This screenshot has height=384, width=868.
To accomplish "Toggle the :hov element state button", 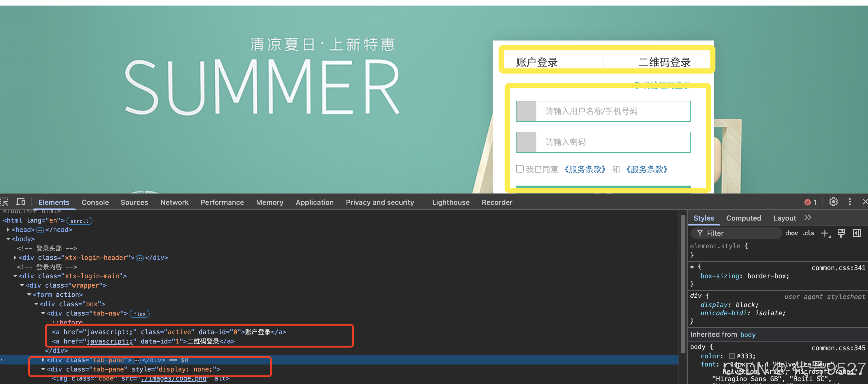I will 792,233.
